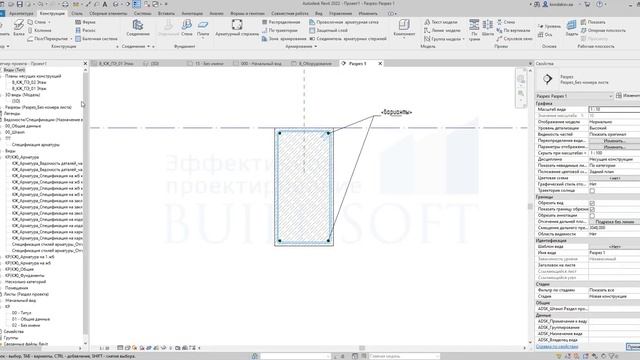Open the Разрез: Разрез 1 type selector dropdown
This screenshot has height=360, width=640.
pos(574,96)
